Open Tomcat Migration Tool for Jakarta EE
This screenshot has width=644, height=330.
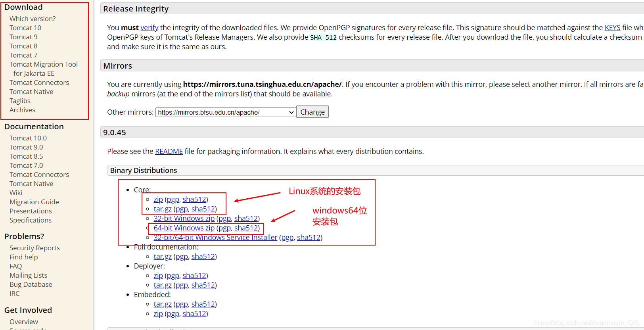point(44,69)
